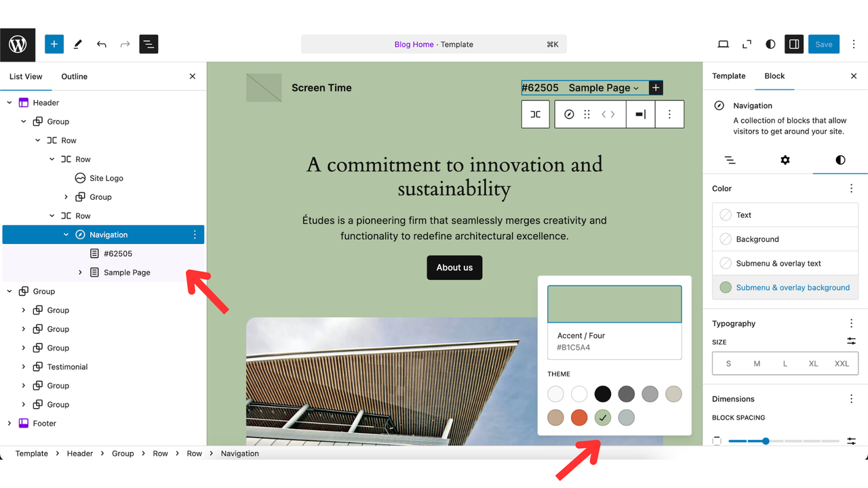Toggle the Settings sidebar panel icon
868x488 pixels.
[x=794, y=44]
